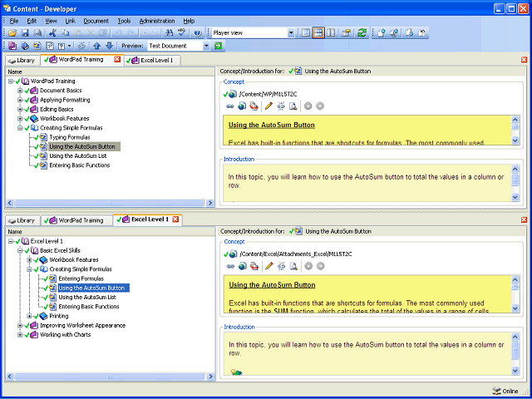This screenshot has height=399, width=532.
Task: Click the Open folder toolbar icon
Action: pos(13,33)
